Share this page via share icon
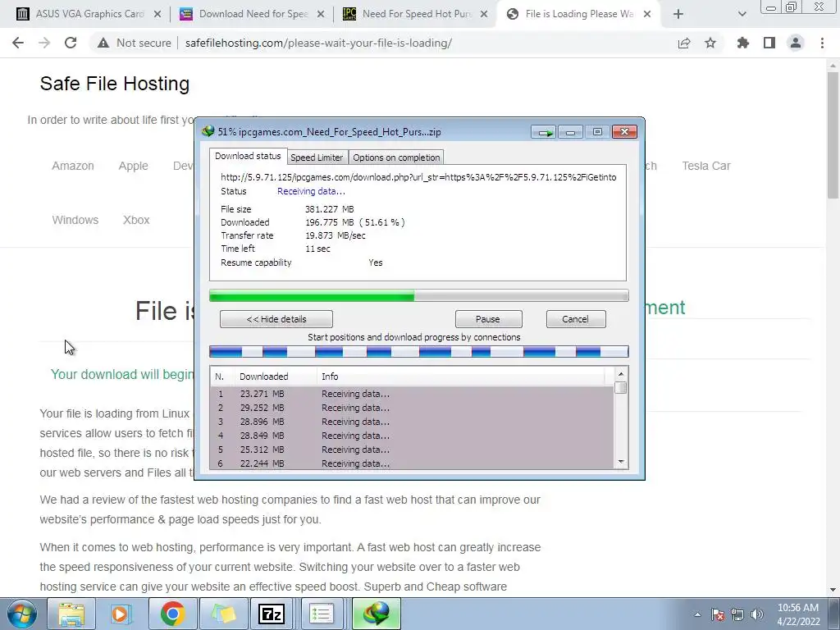Image resolution: width=840 pixels, height=630 pixels. click(684, 43)
